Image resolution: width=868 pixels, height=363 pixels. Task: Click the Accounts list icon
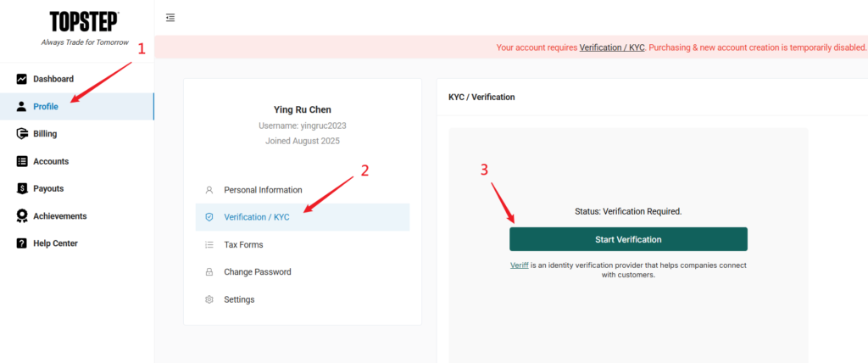point(22,161)
